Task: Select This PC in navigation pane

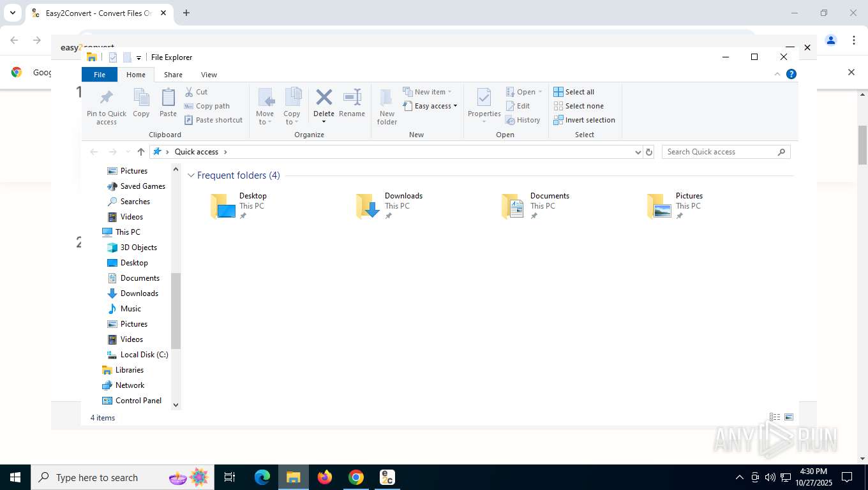Action: tap(121, 232)
